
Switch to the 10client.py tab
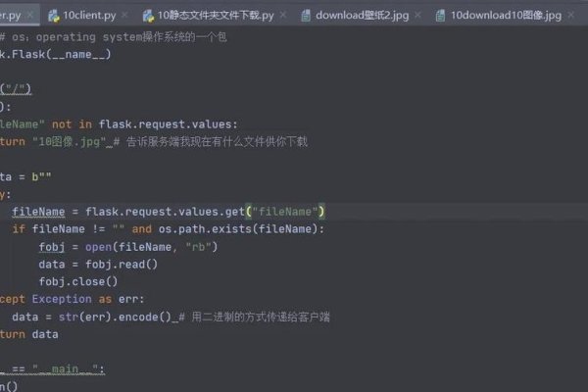click(89, 16)
